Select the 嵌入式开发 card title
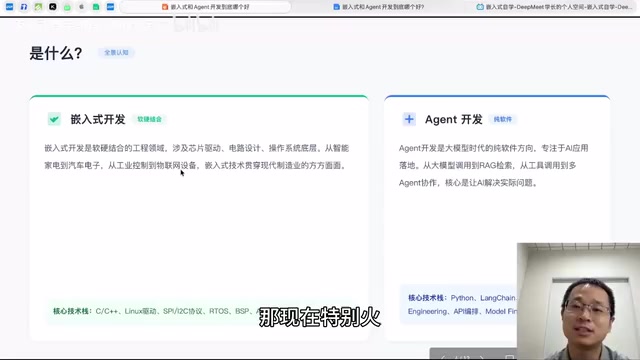Screen dimensions: 640x360 pos(98,119)
